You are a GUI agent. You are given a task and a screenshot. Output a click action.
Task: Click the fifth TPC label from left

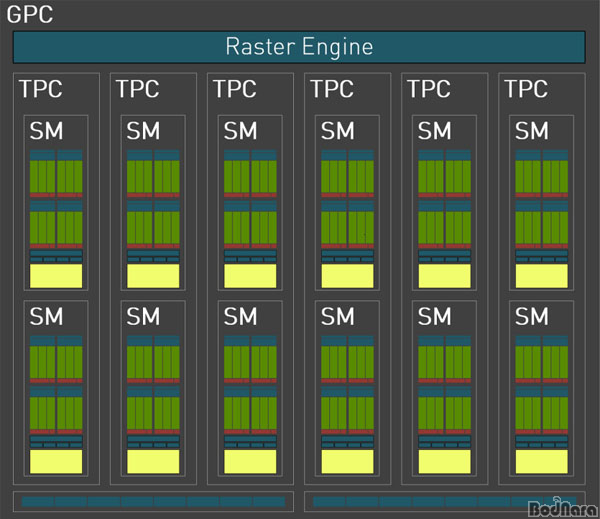pos(429,89)
